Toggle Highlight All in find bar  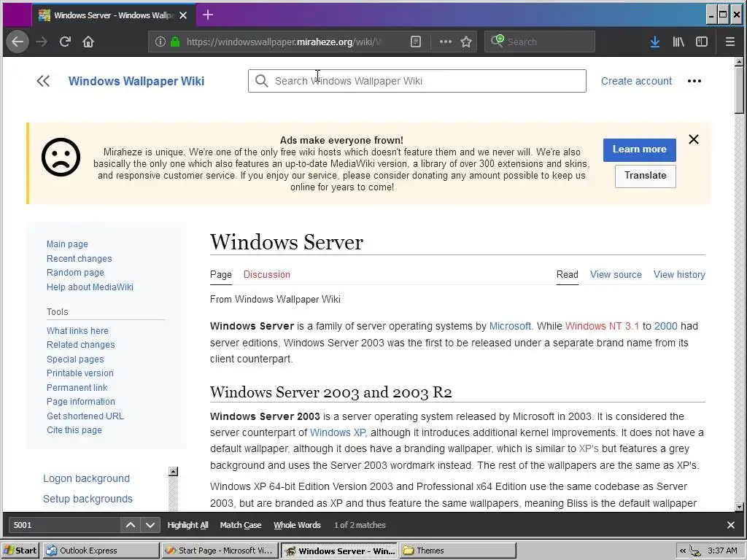click(x=187, y=525)
